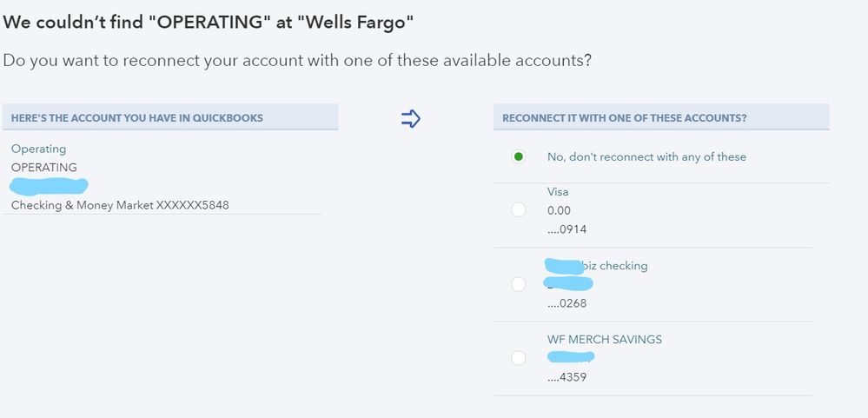The height and width of the screenshot is (418, 868).
Task: Click the "RECONNECT IT WITH ONE OF THESE ACCOUNTS?" header
Action: (625, 118)
